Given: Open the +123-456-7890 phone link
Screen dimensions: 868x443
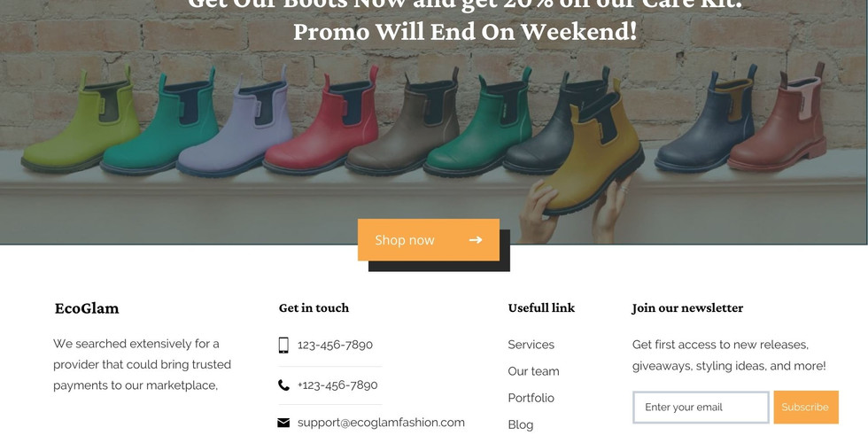Looking at the screenshot, I should (337, 385).
